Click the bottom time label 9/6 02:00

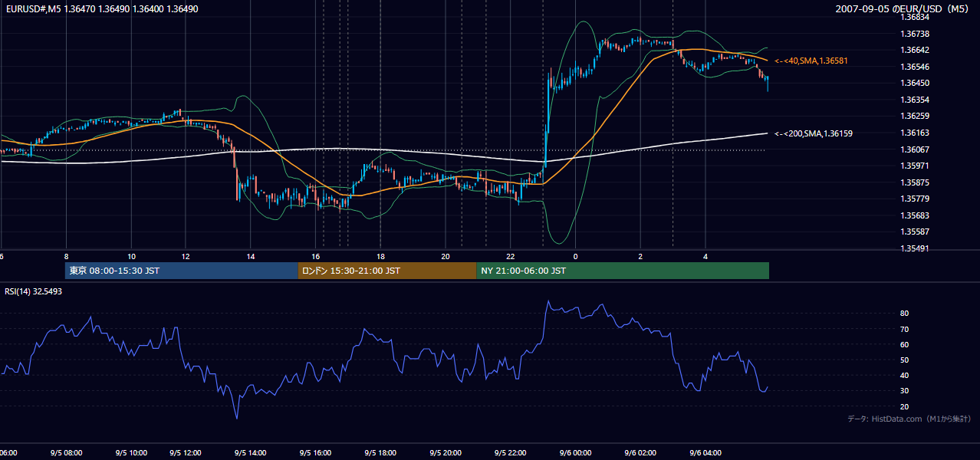[x=640, y=453]
